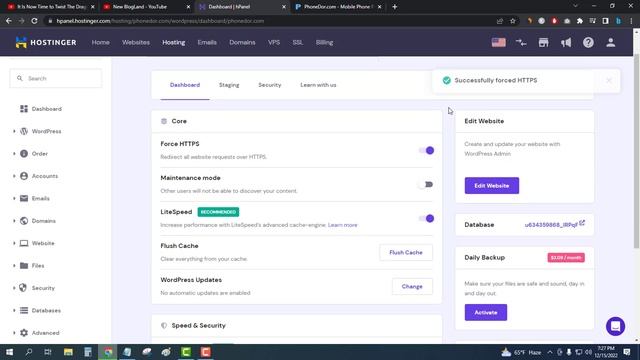Click the Databases icon in sidebar
640x360 pixels.
click(24, 311)
